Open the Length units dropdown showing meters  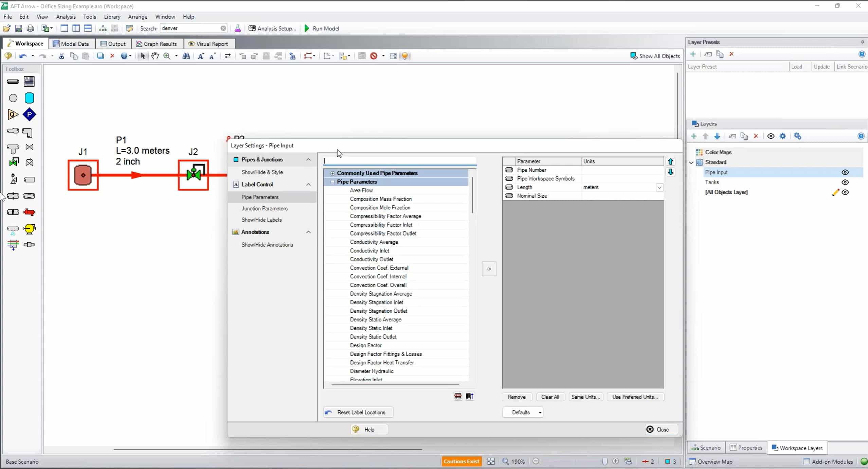(659, 187)
